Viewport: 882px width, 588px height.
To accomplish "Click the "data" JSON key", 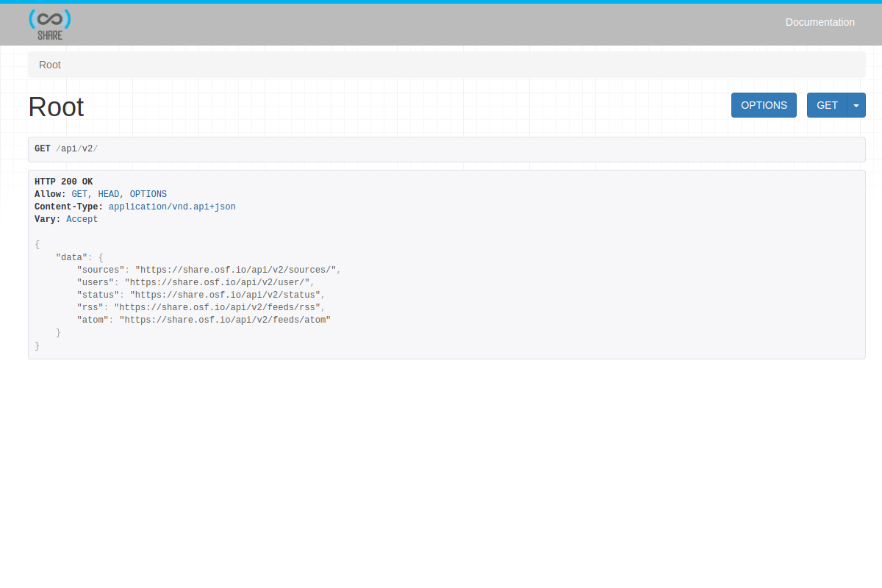I will click(x=71, y=257).
